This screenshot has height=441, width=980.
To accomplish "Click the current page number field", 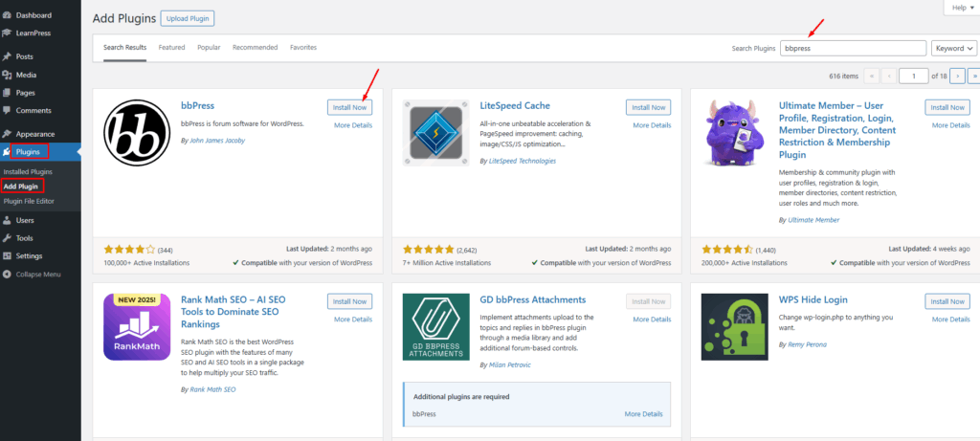I will [914, 77].
